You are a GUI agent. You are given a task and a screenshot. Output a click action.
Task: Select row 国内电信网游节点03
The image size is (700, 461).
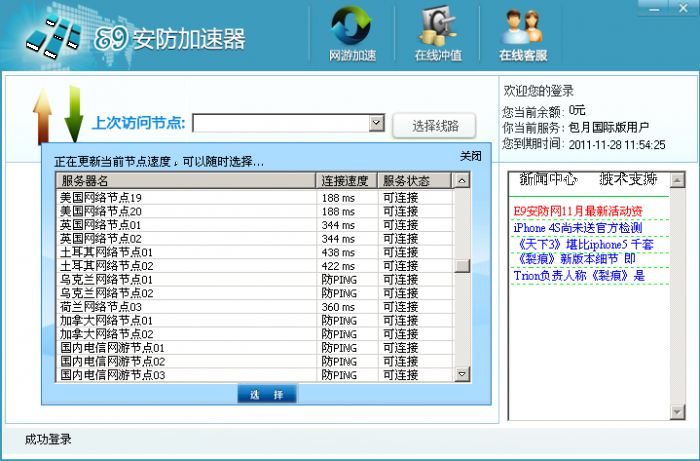pos(254,375)
